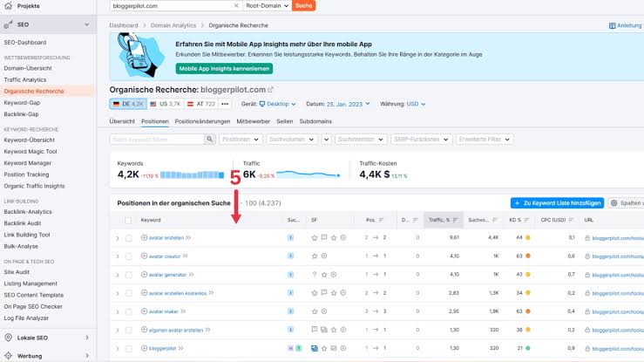Click plus icon next to bloggerpilot keyword
Viewport: 644px width, 362px height.
[x=144, y=348]
